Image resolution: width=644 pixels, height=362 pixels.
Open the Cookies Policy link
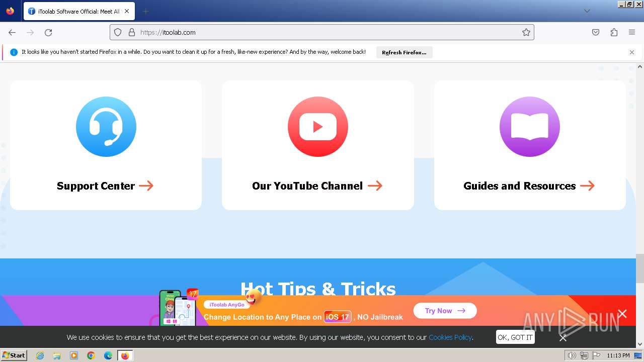point(450,337)
